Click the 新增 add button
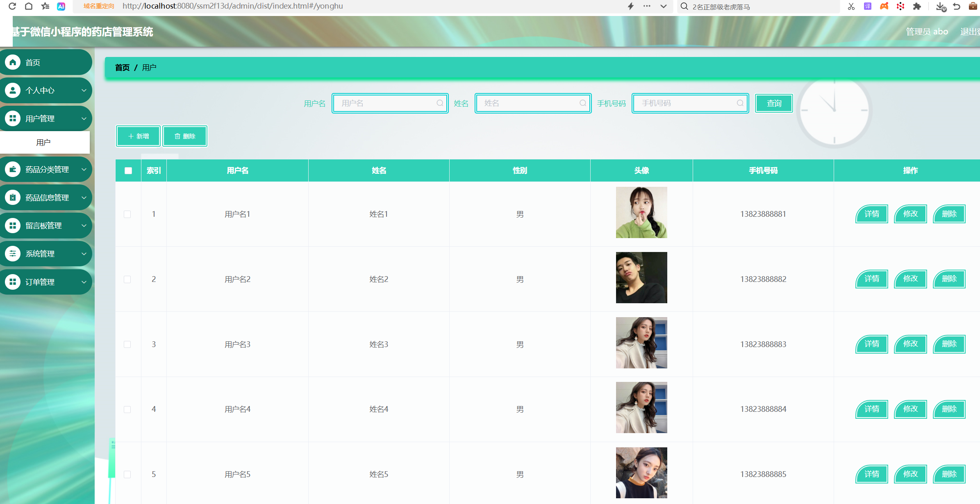Image resolution: width=980 pixels, height=504 pixels. point(138,136)
